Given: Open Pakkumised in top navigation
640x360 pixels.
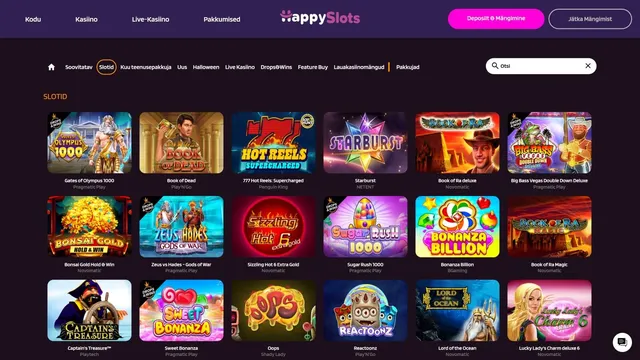Looking at the screenshot, I should point(222,19).
